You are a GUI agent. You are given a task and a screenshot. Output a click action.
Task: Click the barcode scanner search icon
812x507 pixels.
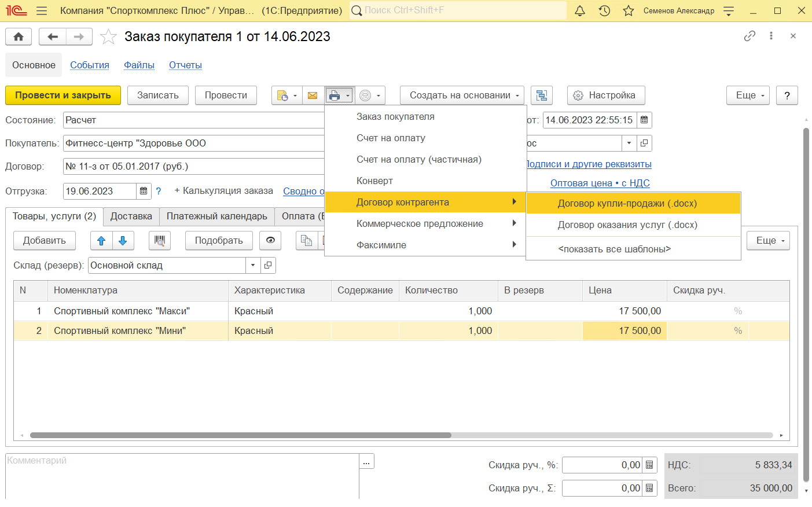click(x=160, y=241)
